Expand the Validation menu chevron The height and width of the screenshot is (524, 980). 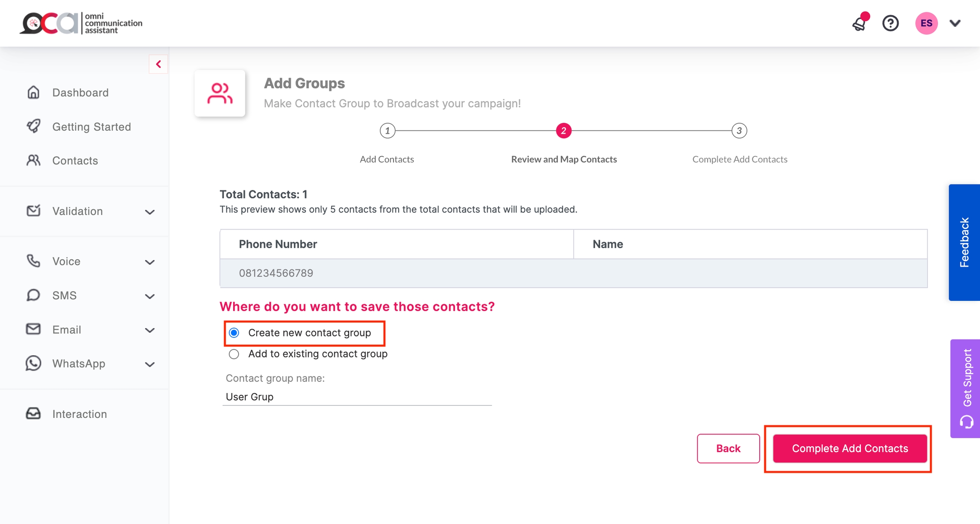(x=150, y=212)
